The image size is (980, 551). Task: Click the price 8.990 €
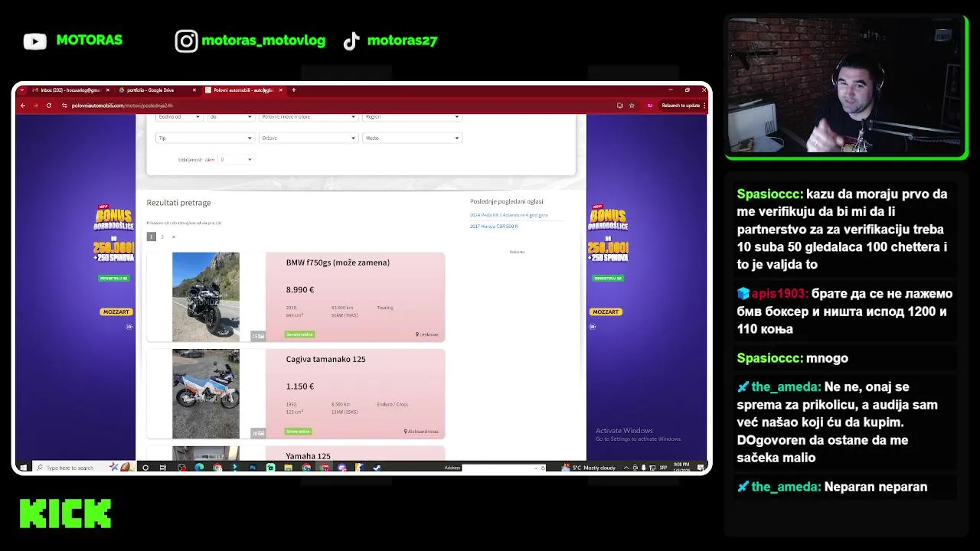point(300,290)
